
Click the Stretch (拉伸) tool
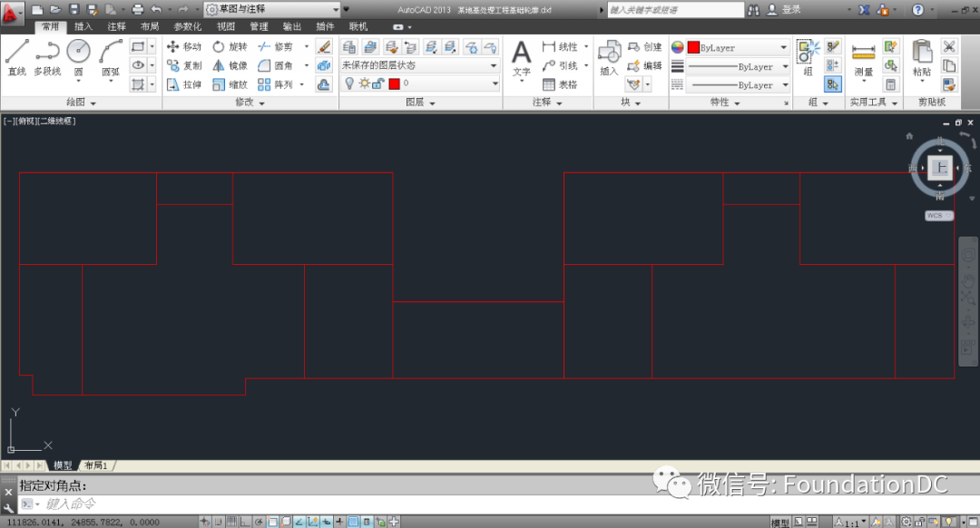pyautogui.click(x=183, y=84)
